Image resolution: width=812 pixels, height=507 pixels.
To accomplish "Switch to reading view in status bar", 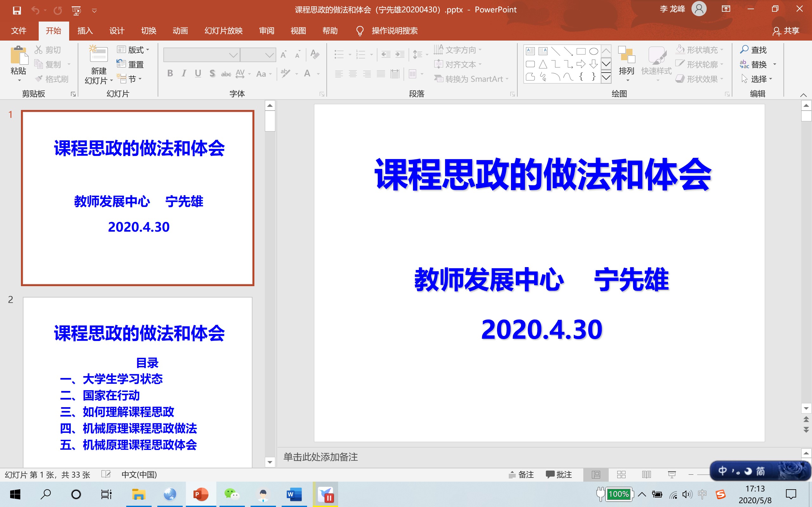I will tap(646, 474).
